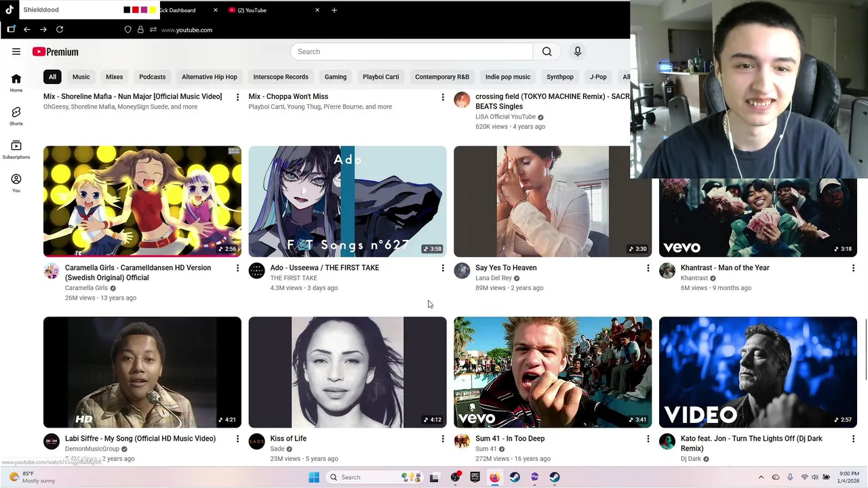Open options for Caramelldansen video

tap(237, 268)
